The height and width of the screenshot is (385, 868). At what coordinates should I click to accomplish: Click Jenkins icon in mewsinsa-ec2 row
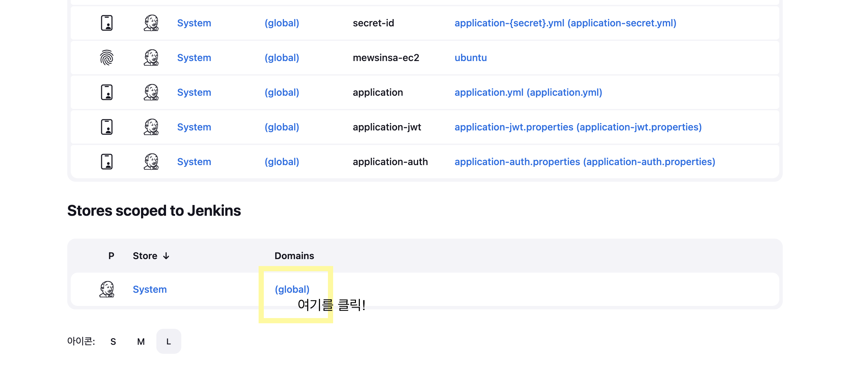[x=151, y=58]
